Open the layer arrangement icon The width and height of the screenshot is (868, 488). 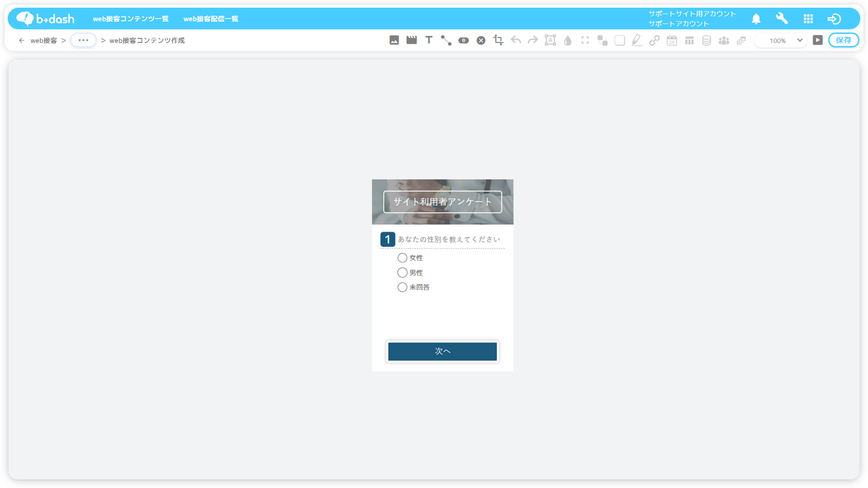click(603, 40)
